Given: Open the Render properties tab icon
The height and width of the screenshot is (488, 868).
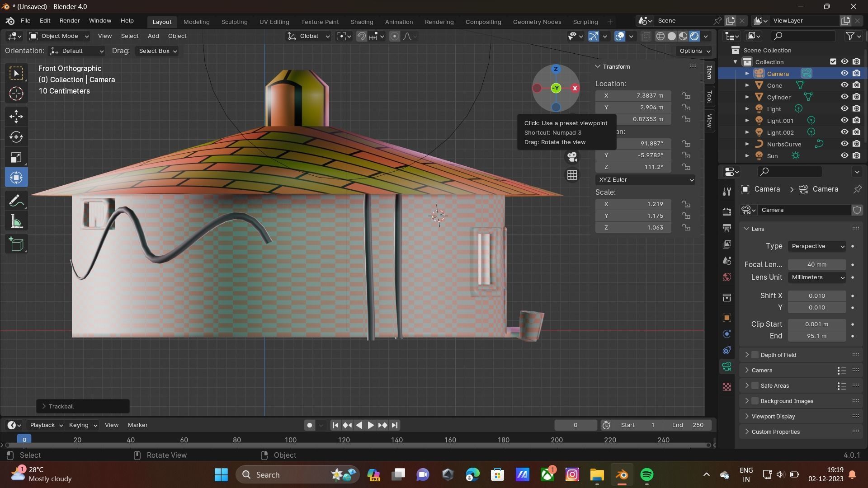Looking at the screenshot, I should pos(726,211).
